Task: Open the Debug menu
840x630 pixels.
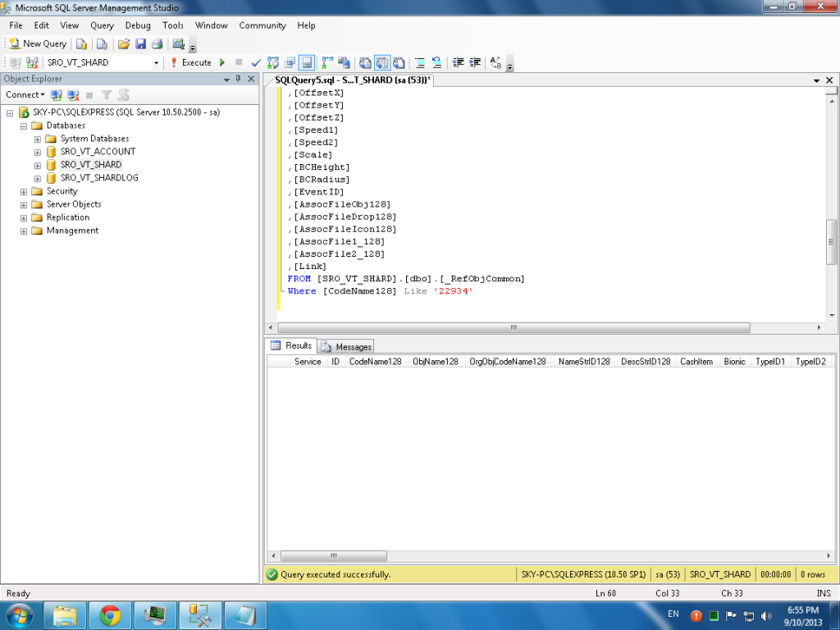Action: click(x=138, y=25)
